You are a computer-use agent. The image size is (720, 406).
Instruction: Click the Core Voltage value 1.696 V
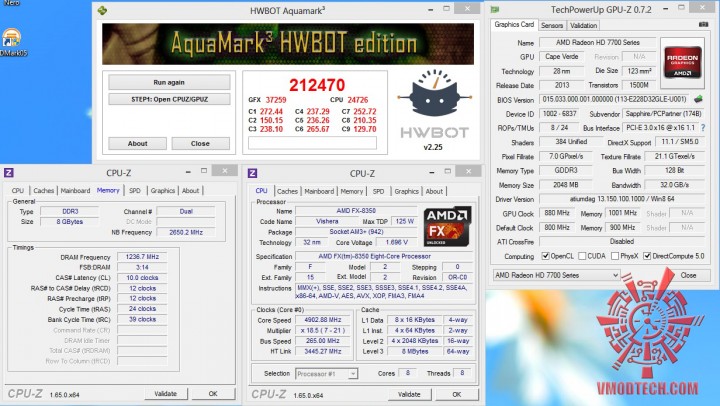coord(396,242)
